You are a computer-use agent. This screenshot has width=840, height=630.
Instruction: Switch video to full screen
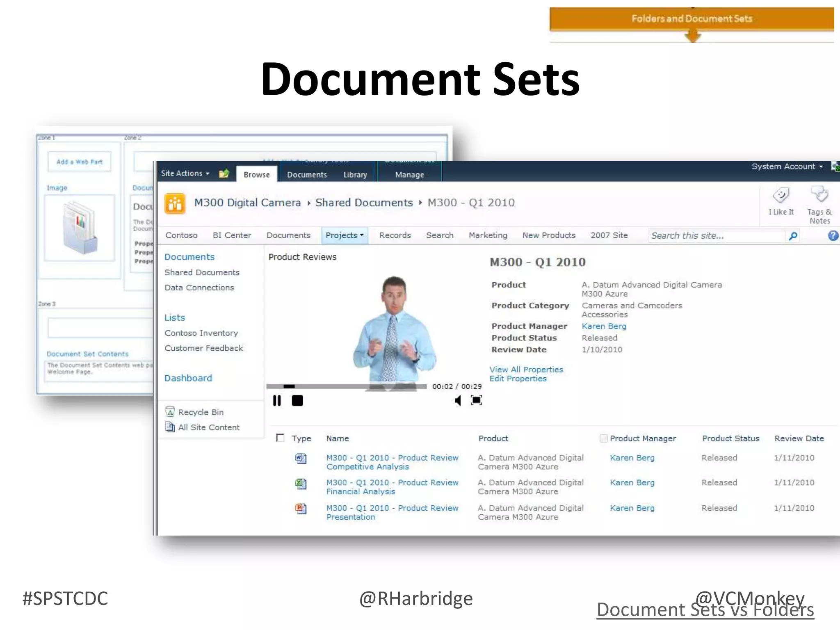476,400
